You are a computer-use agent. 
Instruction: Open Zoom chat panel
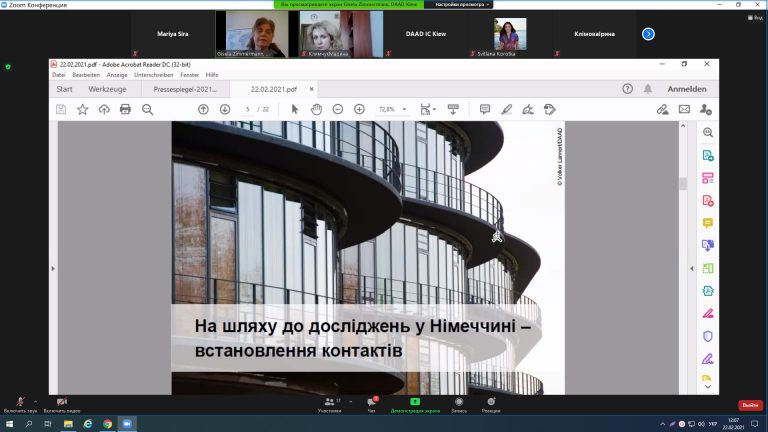click(372, 403)
